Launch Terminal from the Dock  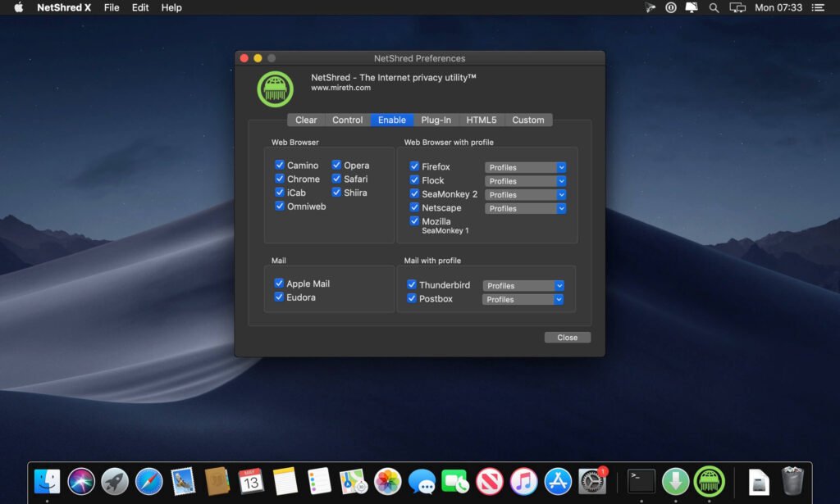640,482
